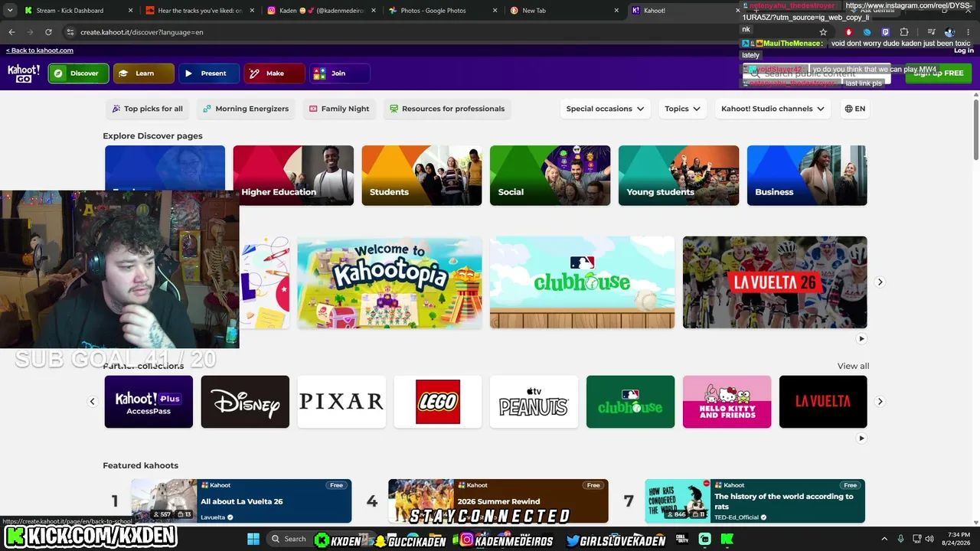The image size is (980, 551).
Task: Select the Morning Energizers filter
Action: pyautogui.click(x=246, y=109)
